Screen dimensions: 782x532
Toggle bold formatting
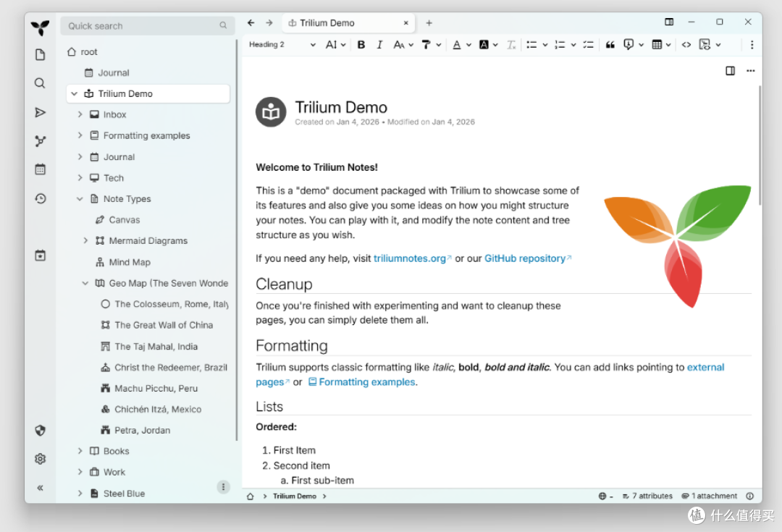361,45
